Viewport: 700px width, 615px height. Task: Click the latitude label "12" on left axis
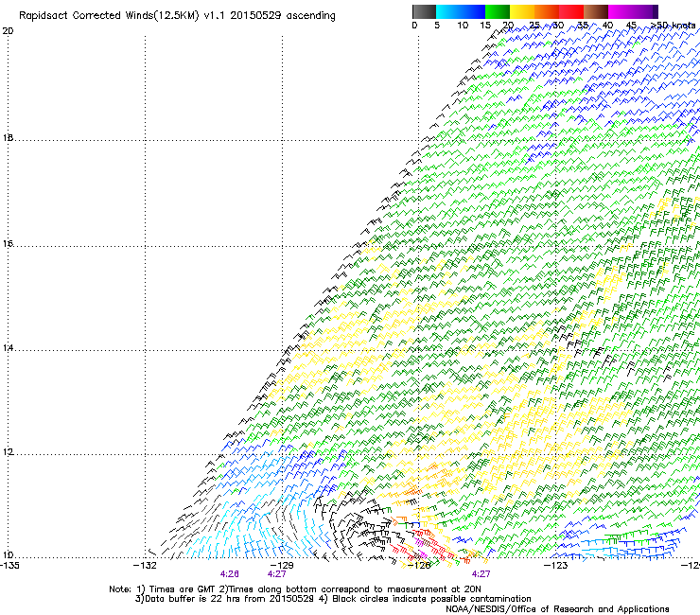point(8,452)
